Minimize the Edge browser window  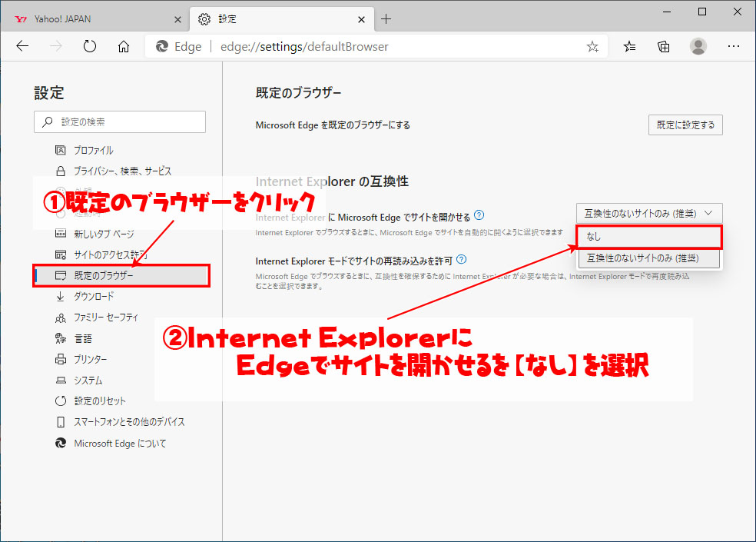[x=667, y=12]
